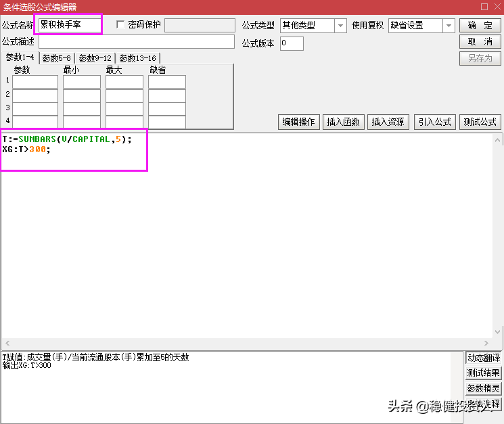
Task: Open the 使用复权 dropdown arrow
Action: click(x=449, y=26)
